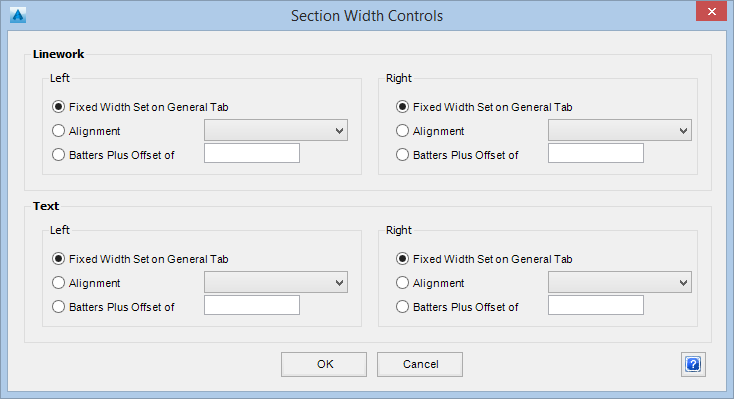Select Fixed Width radio in Linework Right
This screenshot has height=399, width=734.
[402, 107]
